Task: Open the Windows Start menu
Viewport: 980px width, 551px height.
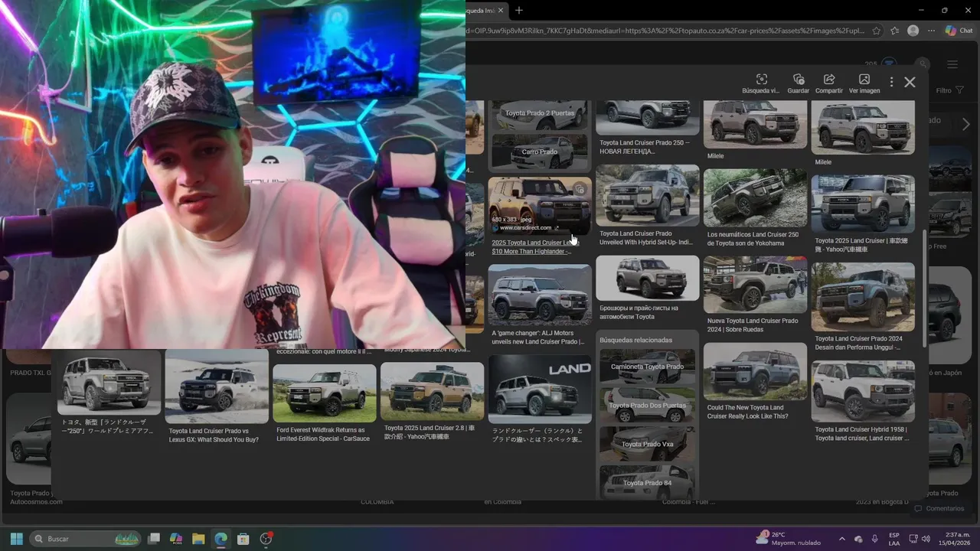Action: coord(16,539)
